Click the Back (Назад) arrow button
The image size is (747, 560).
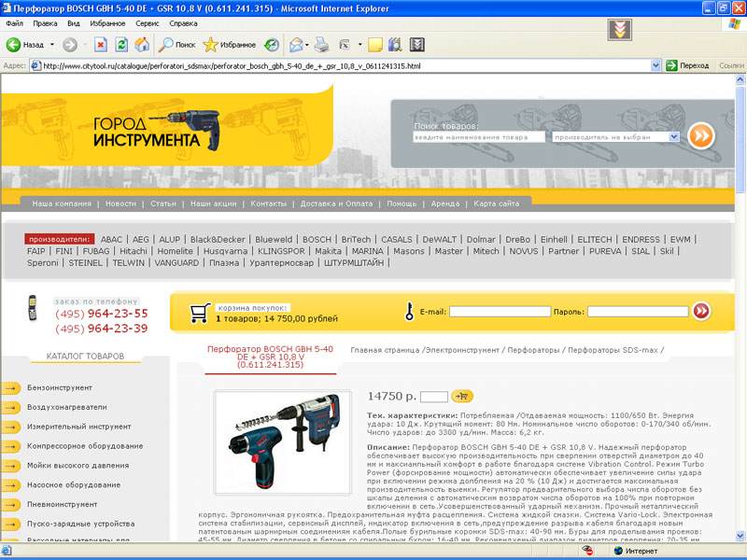[25, 45]
